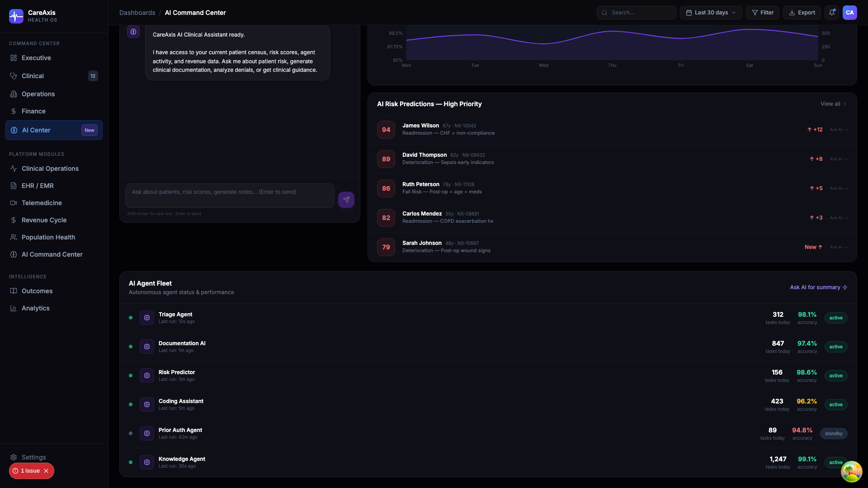Open the Operations menu item
The width and height of the screenshot is (868, 488).
tap(54, 94)
